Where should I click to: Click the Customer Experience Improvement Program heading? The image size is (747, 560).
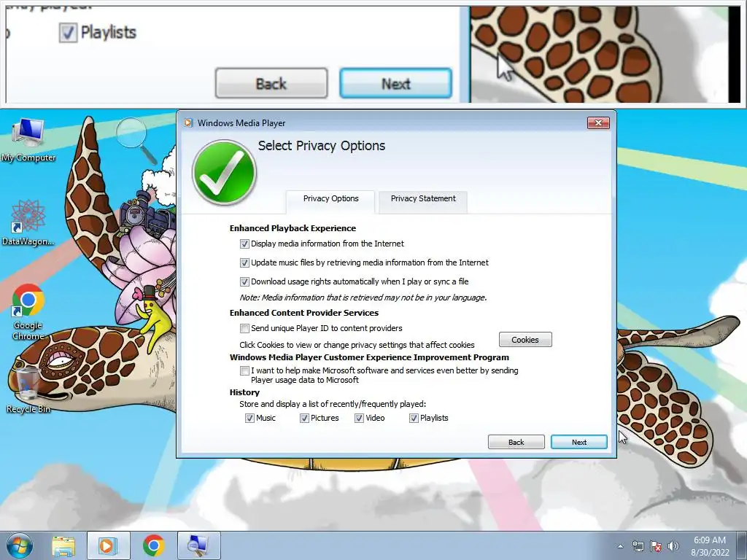pos(369,357)
